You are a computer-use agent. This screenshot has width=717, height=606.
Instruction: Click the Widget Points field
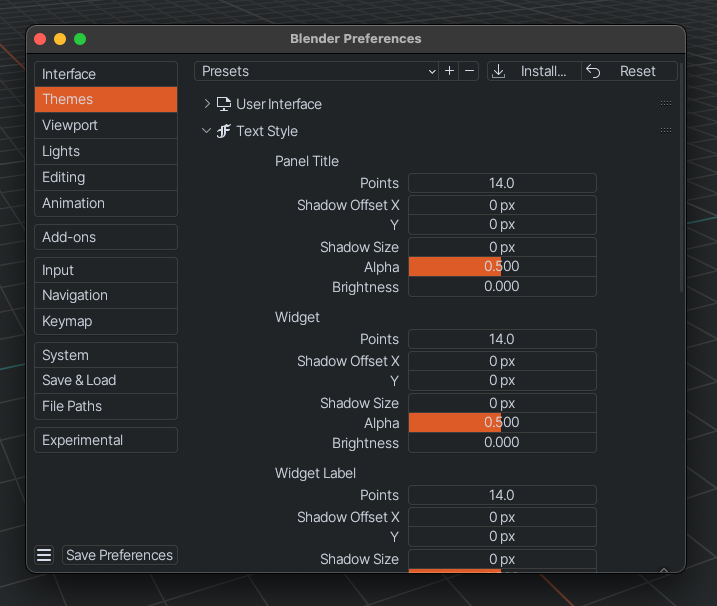coord(502,339)
